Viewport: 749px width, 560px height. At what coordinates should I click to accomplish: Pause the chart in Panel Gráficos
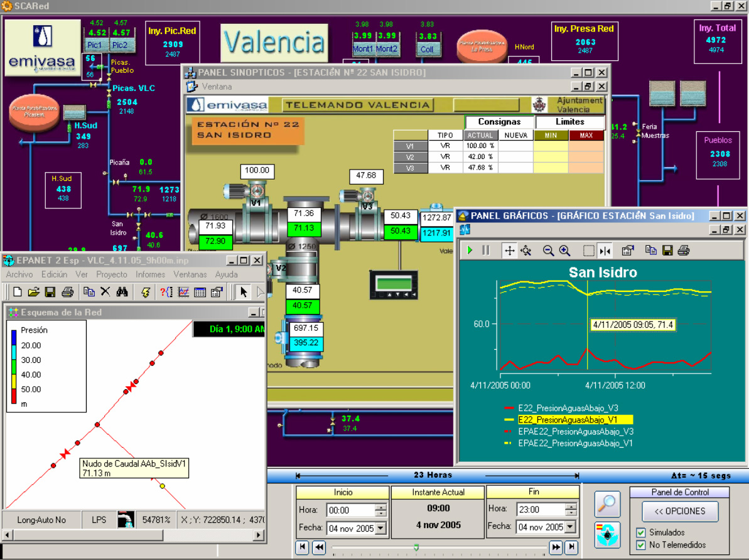[x=486, y=250]
